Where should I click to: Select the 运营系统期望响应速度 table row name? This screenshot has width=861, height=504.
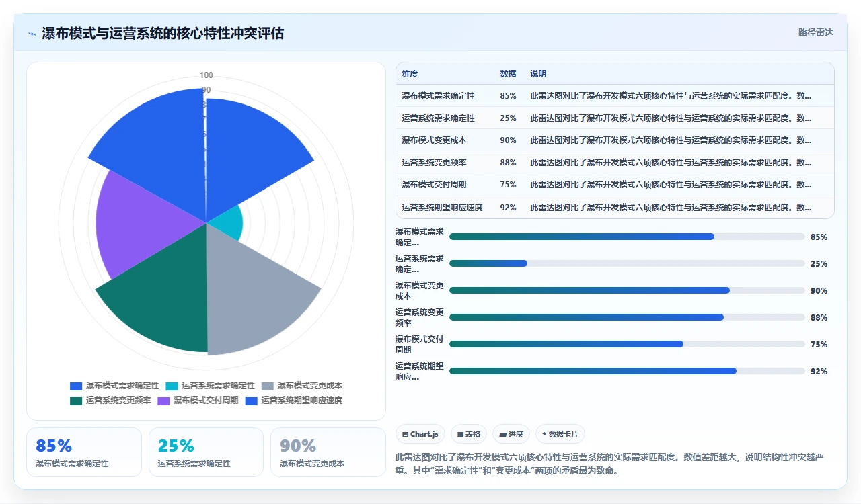coord(442,208)
